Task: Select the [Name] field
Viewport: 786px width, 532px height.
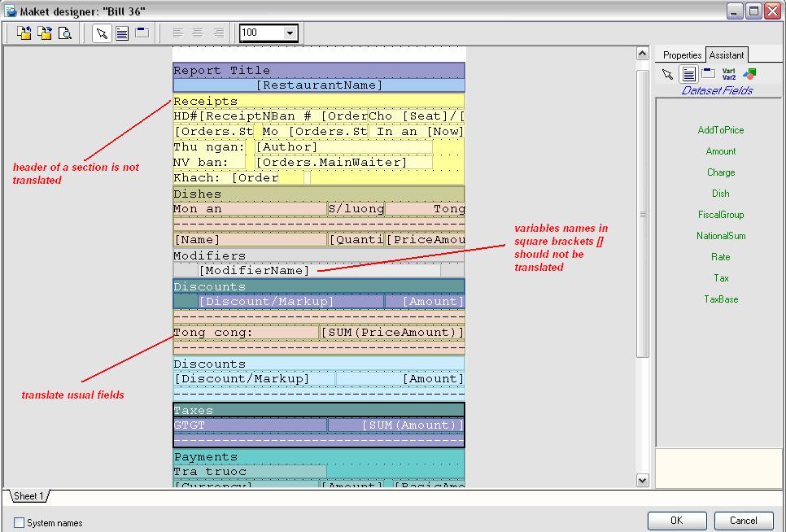Action: [250, 240]
